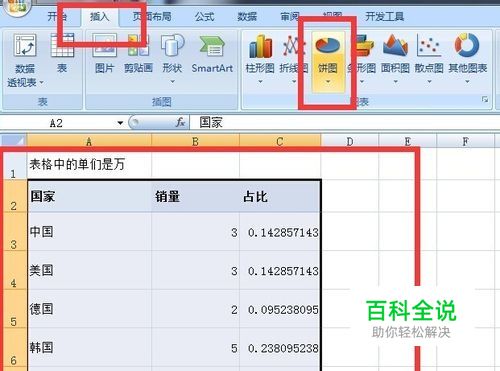500x371 pixels.
Task: Select row 5 header
Action: pos(13,309)
